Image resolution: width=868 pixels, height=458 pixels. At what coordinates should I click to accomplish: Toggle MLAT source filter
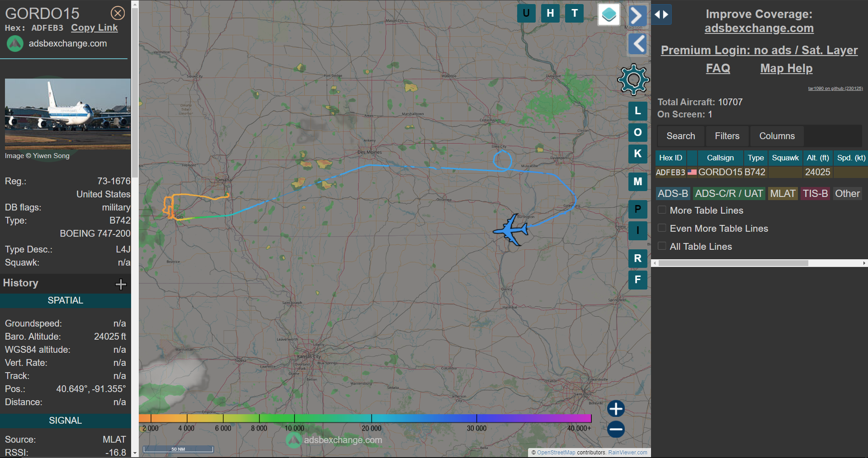click(x=783, y=193)
